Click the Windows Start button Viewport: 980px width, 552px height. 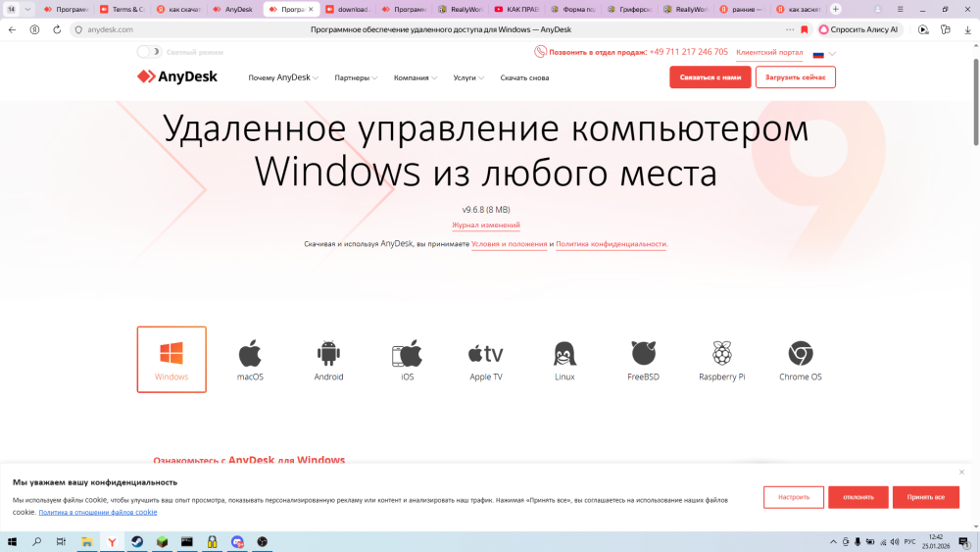tap(12, 542)
